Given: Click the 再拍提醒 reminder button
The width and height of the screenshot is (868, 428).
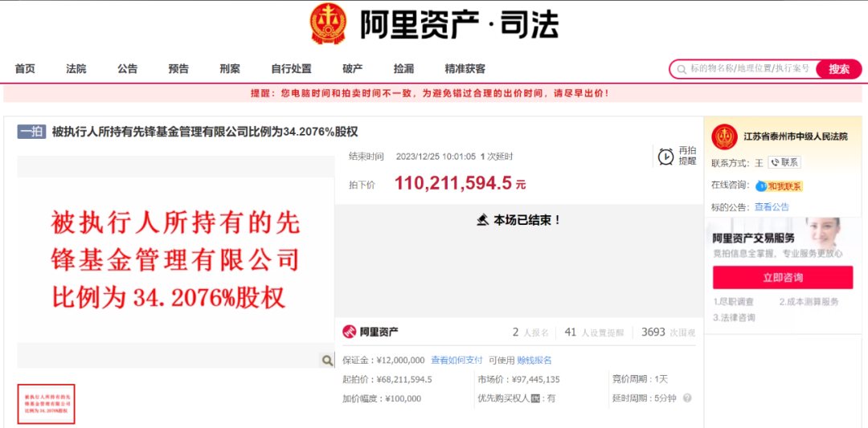Looking at the screenshot, I should pyautogui.click(x=678, y=157).
